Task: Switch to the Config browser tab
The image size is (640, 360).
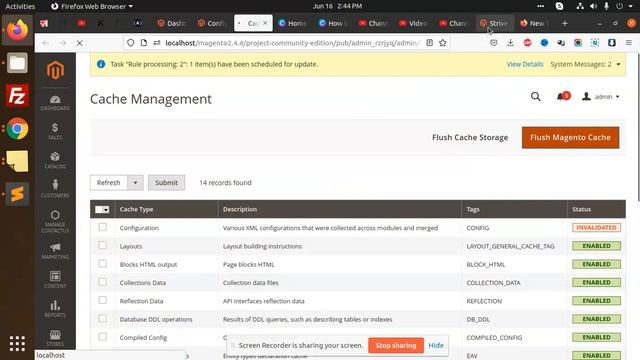Action: [212, 24]
